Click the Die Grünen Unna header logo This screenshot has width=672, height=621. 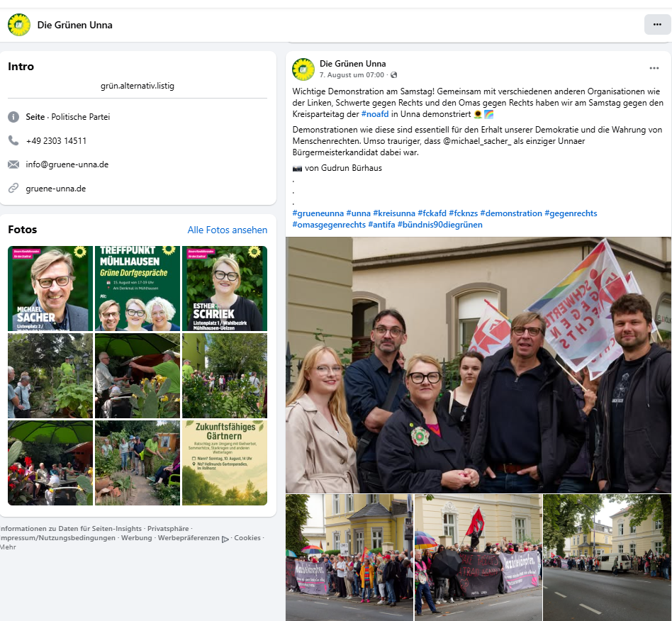tap(19, 25)
